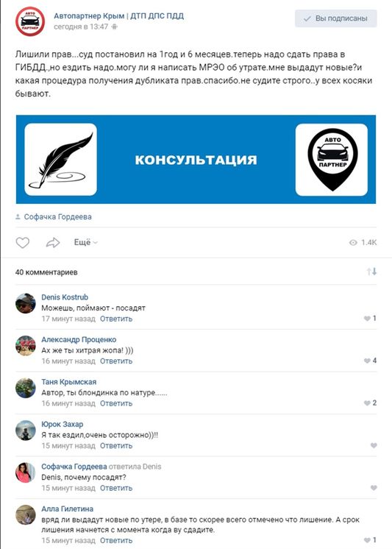Open the Автопартнер Крым group avatar

point(30,21)
